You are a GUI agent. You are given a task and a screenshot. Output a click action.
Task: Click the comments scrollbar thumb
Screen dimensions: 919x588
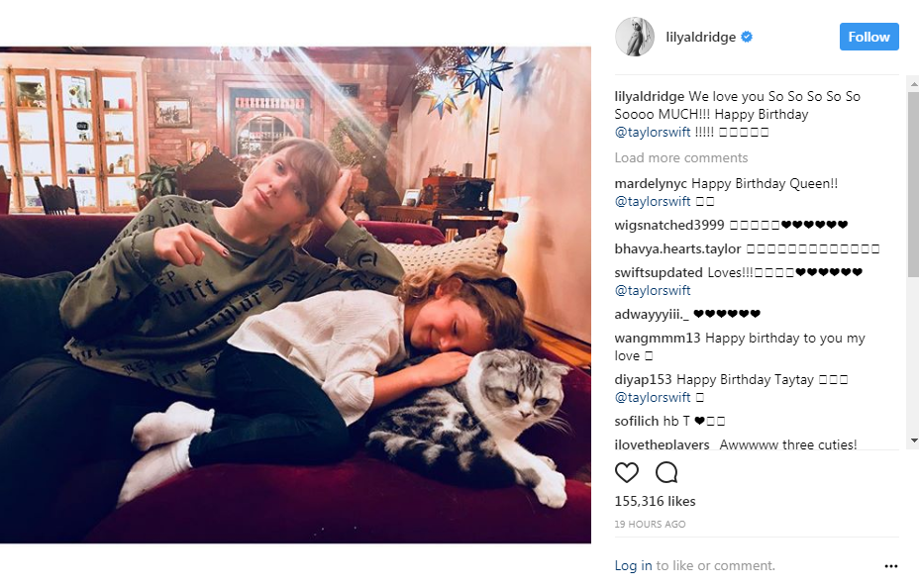point(914,184)
